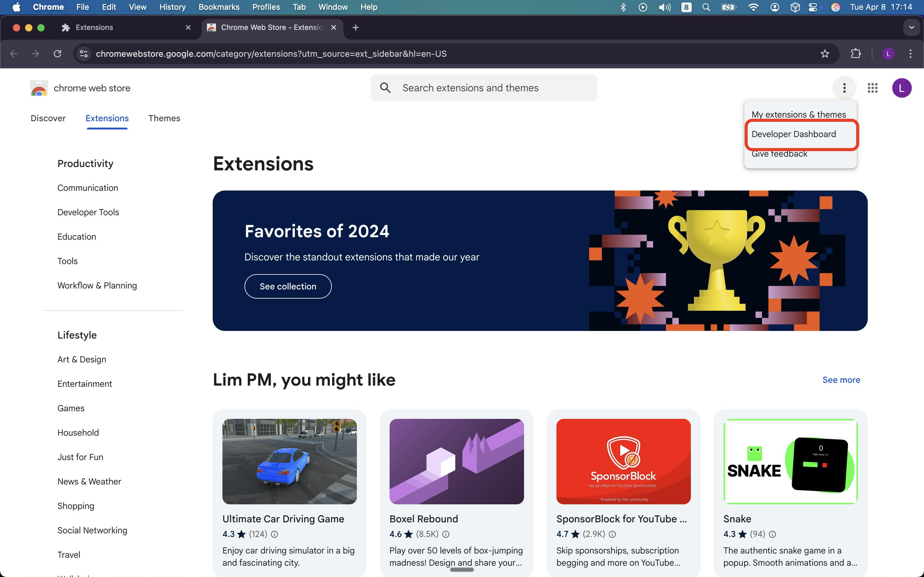Open the See more link
This screenshot has width=924, height=577.
[841, 380]
